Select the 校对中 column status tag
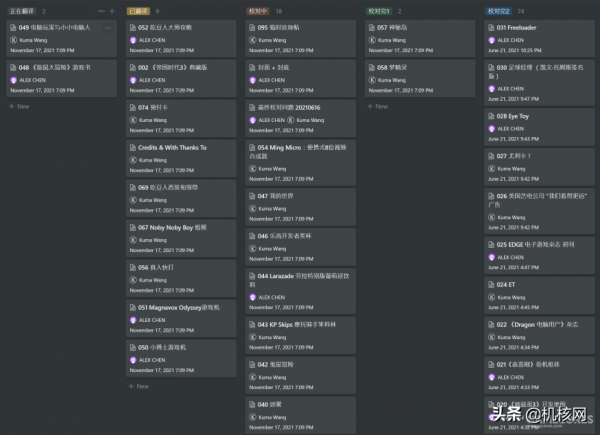The height and width of the screenshot is (435, 600). click(257, 11)
